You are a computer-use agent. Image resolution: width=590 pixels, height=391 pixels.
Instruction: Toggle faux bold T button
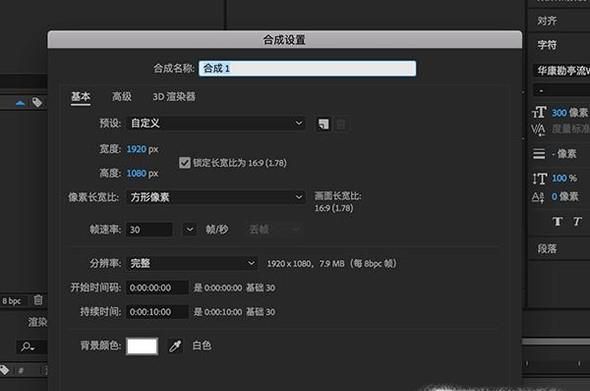[x=557, y=222]
